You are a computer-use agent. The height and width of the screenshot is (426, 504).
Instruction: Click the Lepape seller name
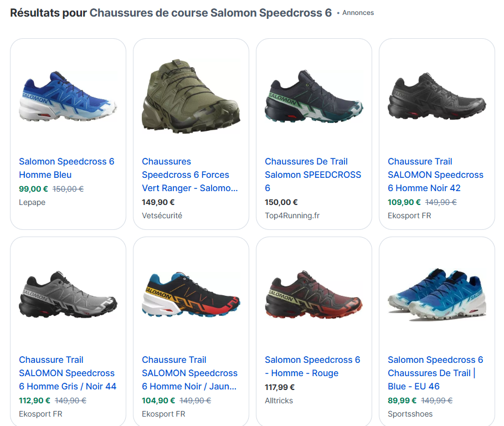pos(32,202)
